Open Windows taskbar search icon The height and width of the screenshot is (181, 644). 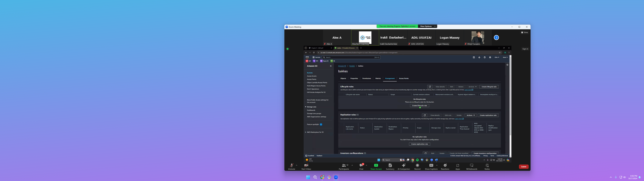[x=315, y=177]
